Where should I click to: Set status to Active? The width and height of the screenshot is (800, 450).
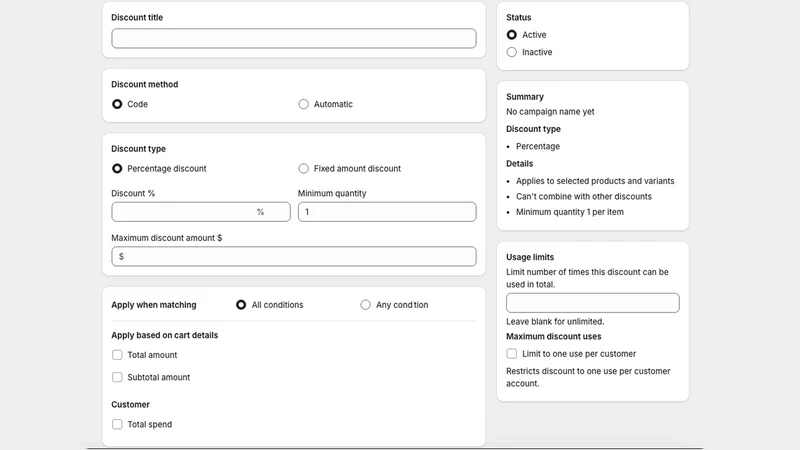pyautogui.click(x=512, y=35)
